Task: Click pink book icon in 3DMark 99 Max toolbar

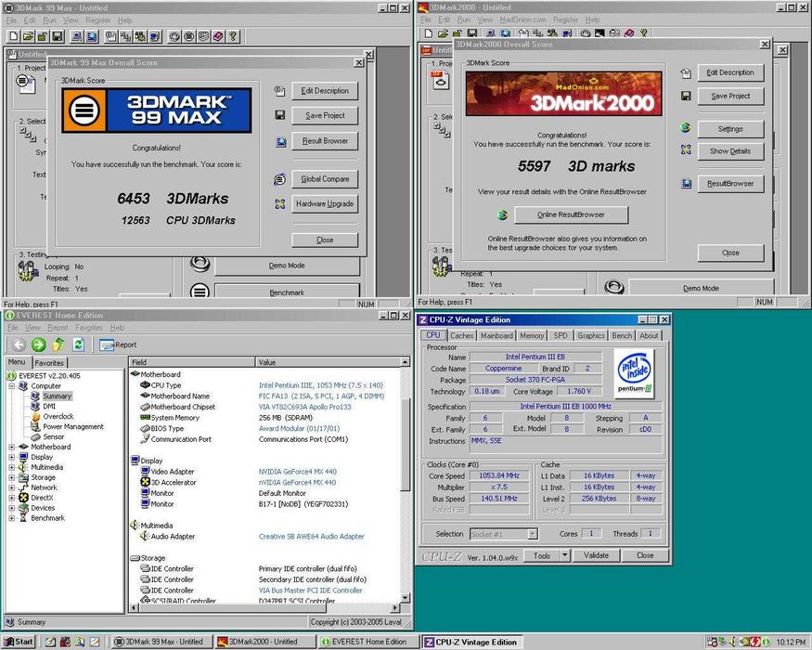Action: (218, 36)
